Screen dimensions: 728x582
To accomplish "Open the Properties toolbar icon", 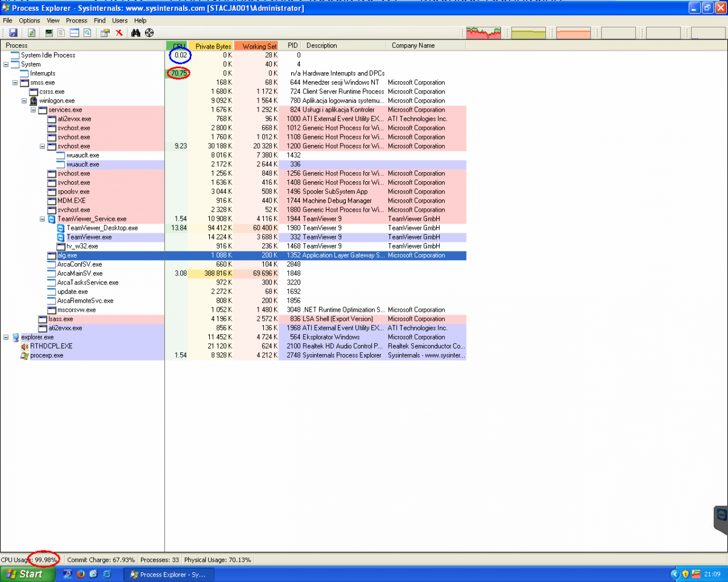I will 106,33.
